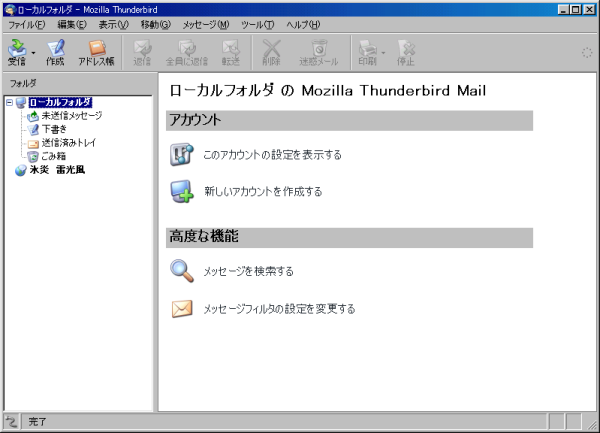Select the 送信済みトレイ sent folder
Image resolution: width=600 pixels, height=433 pixels.
click(x=68, y=143)
